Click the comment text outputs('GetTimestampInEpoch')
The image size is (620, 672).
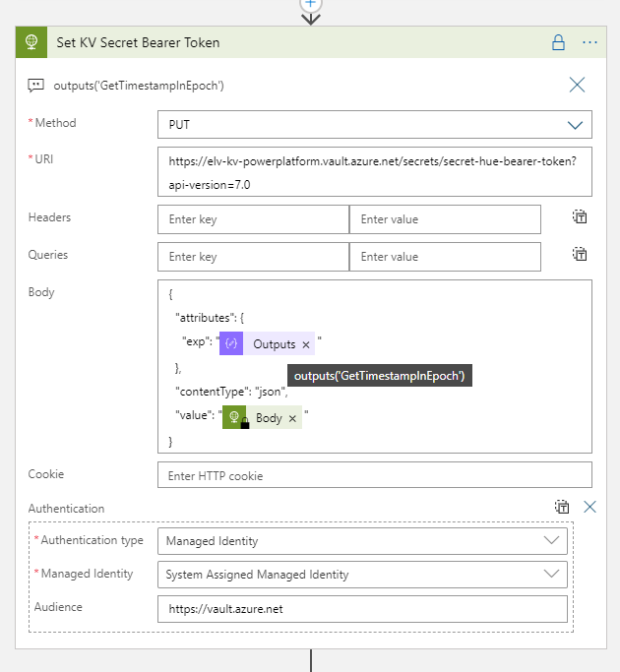pyautogui.click(x=139, y=86)
